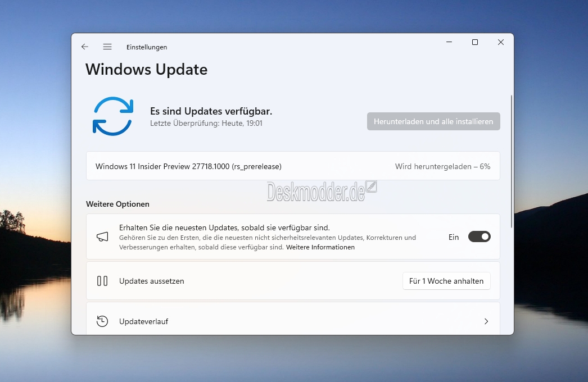The height and width of the screenshot is (382, 588).
Task: Click the Updates aussetzen label
Action: (152, 281)
